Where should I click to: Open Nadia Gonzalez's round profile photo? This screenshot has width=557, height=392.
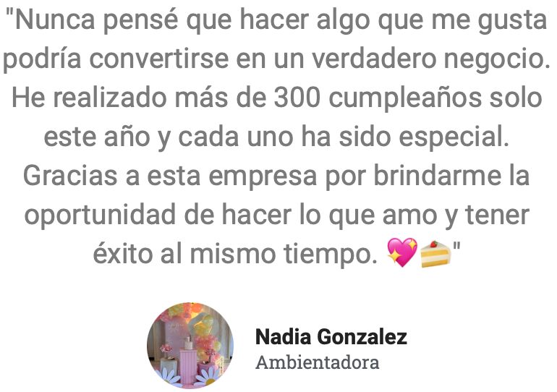coord(190,345)
